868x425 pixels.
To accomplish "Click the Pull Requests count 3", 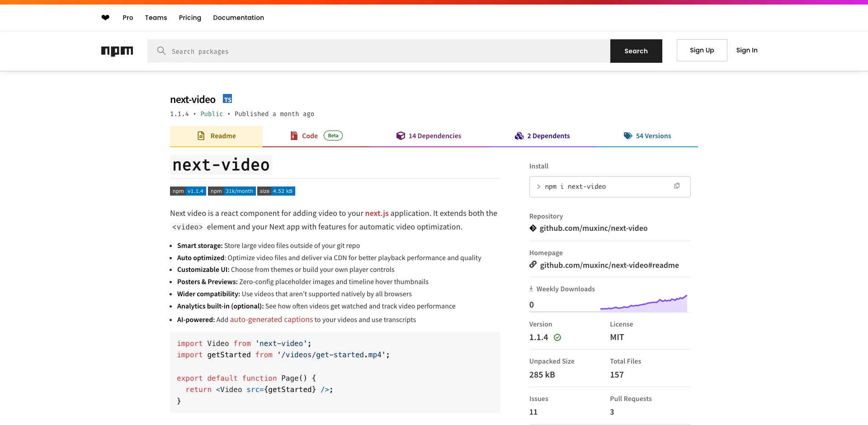I will (612, 412).
